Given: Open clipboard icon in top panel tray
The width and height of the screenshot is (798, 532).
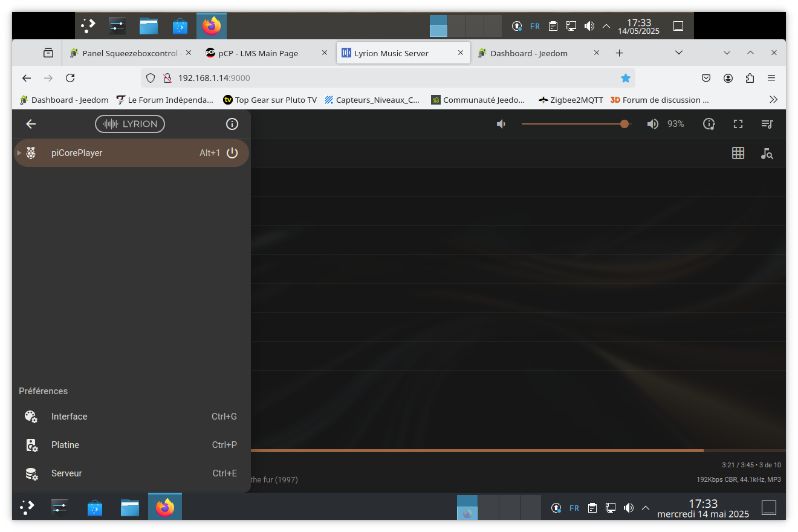Looking at the screenshot, I should pos(553,26).
